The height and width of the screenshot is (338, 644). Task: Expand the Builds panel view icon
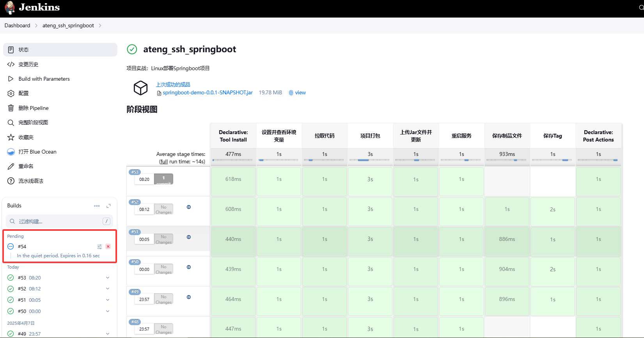point(108,206)
